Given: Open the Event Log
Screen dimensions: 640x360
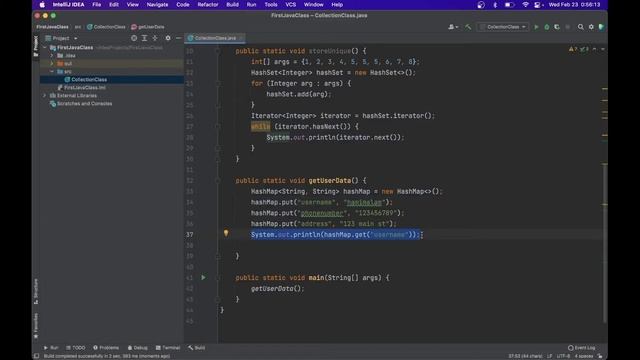Looking at the screenshot, I should [x=581, y=348].
